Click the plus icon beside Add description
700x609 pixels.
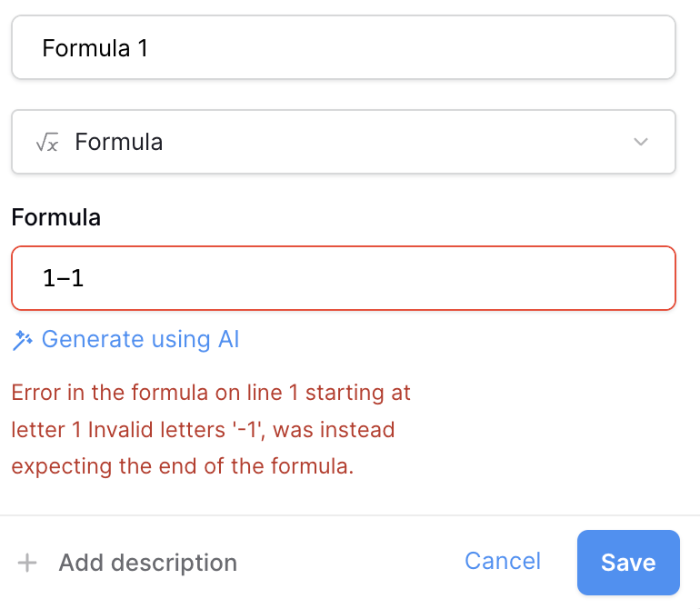point(27,563)
